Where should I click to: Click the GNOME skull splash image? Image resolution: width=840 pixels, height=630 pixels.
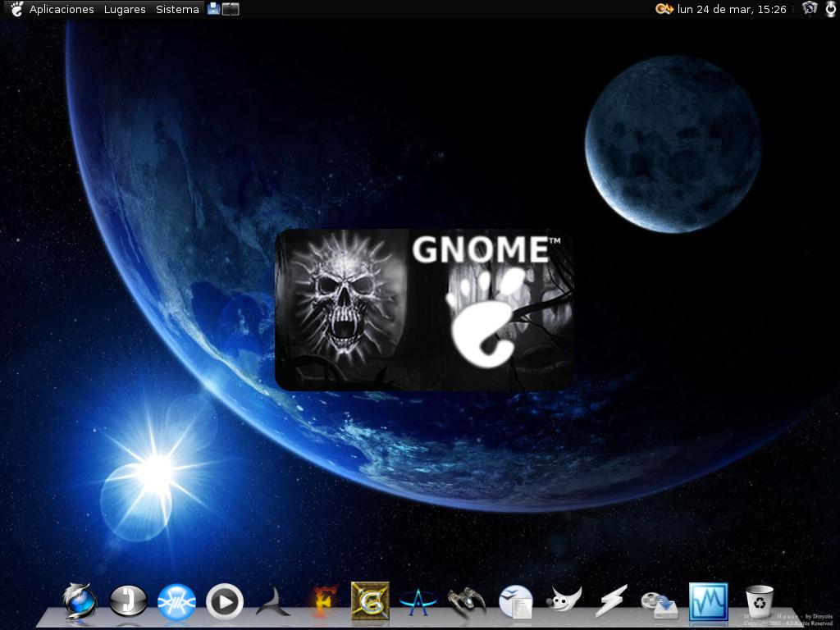[424, 309]
